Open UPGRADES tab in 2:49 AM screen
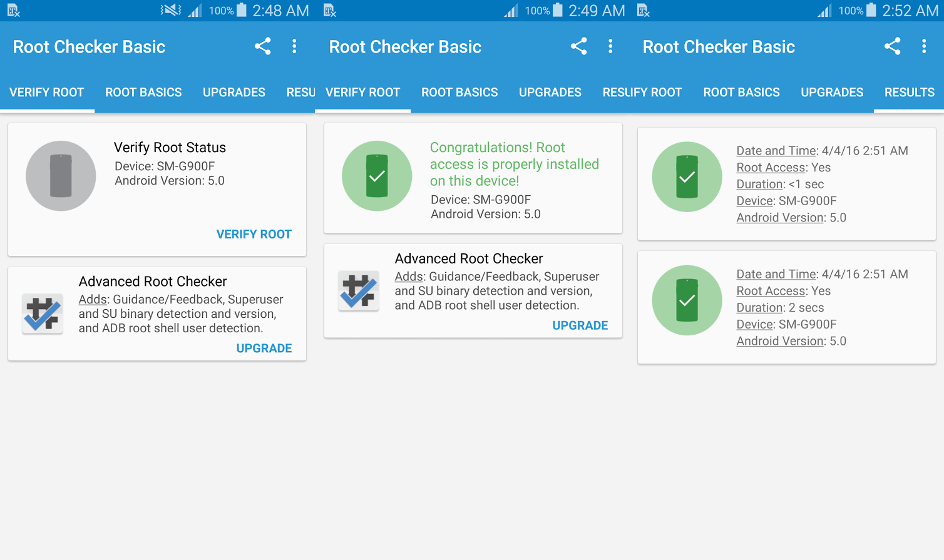Viewport: 944px width, 560px height. pos(550,93)
